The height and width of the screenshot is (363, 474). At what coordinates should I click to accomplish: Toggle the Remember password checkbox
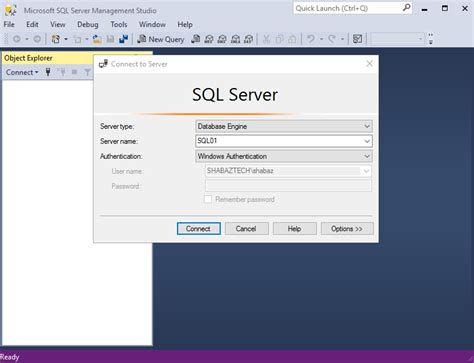(x=208, y=199)
